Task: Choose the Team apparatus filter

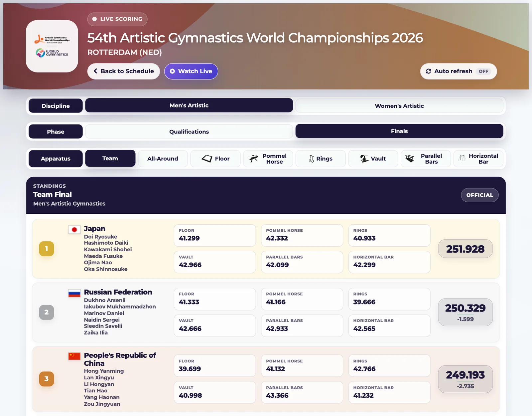Action: pyautogui.click(x=110, y=158)
